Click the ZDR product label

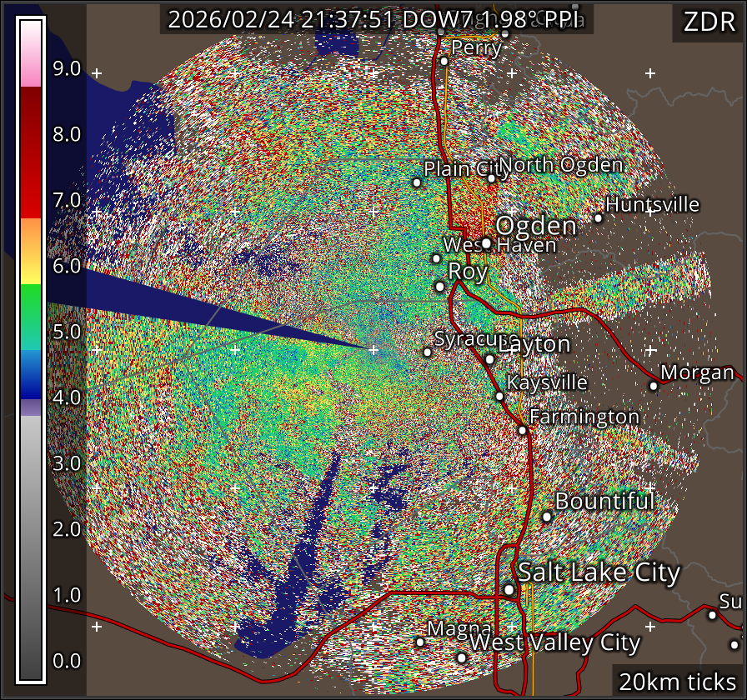(x=708, y=22)
